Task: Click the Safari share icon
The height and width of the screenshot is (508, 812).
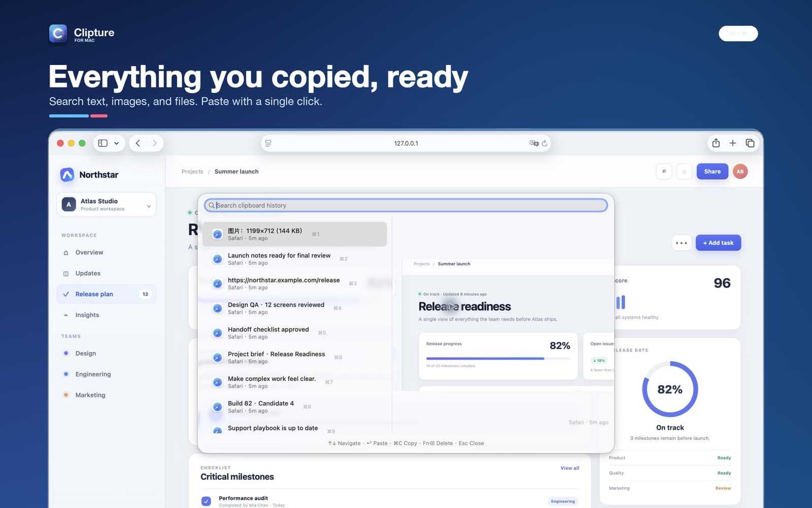Action: coord(716,143)
